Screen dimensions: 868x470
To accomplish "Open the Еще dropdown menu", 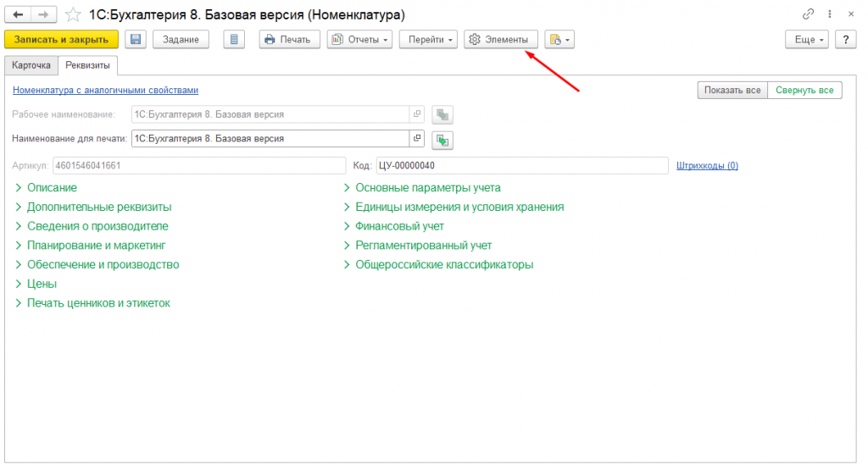I will point(807,40).
